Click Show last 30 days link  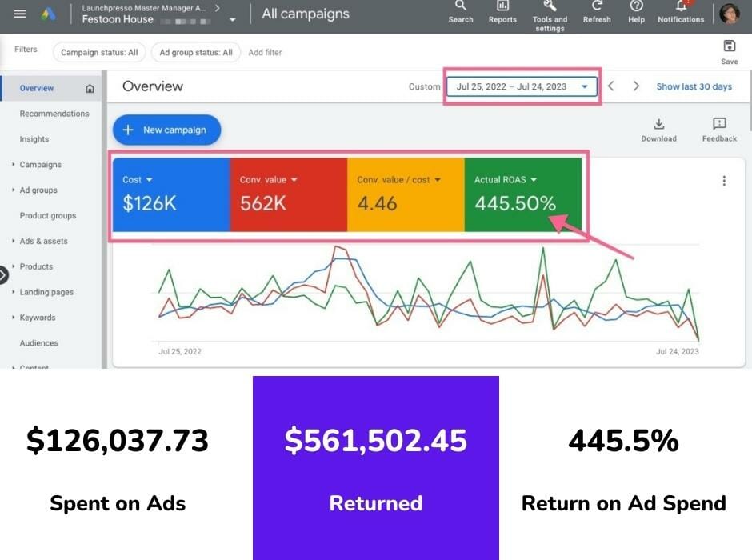(694, 86)
